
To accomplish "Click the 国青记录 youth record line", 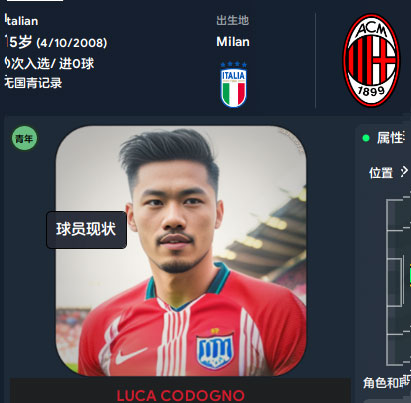I will [x=34, y=83].
